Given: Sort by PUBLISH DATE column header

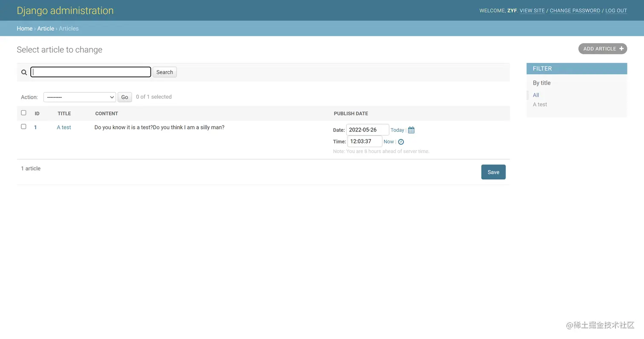Looking at the screenshot, I should 351,114.
